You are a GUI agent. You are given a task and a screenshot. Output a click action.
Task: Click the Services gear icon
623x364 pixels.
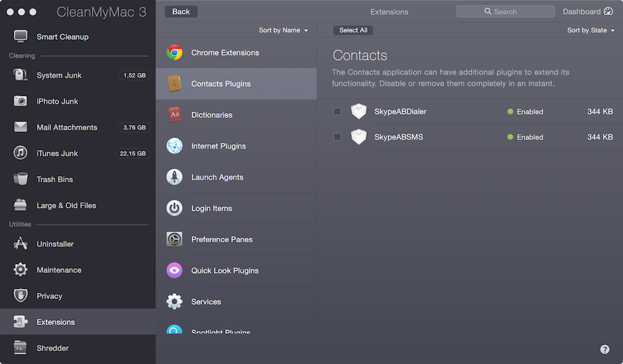[175, 301]
